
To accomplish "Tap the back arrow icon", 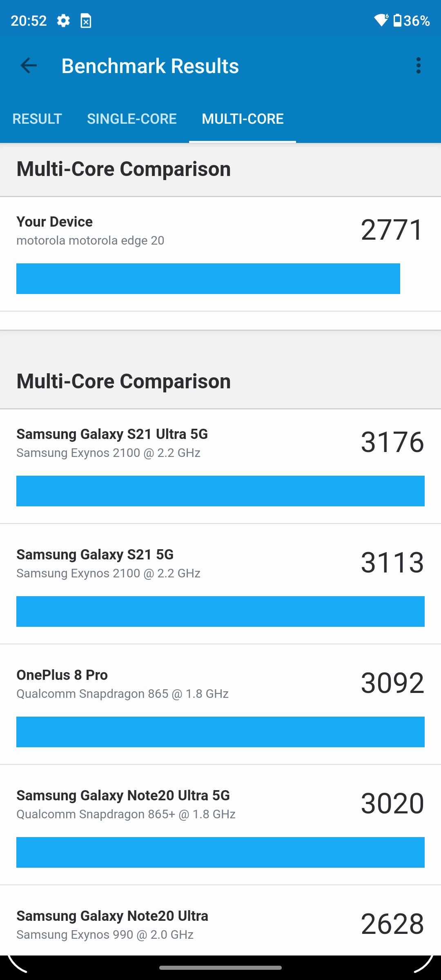I will tap(29, 65).
